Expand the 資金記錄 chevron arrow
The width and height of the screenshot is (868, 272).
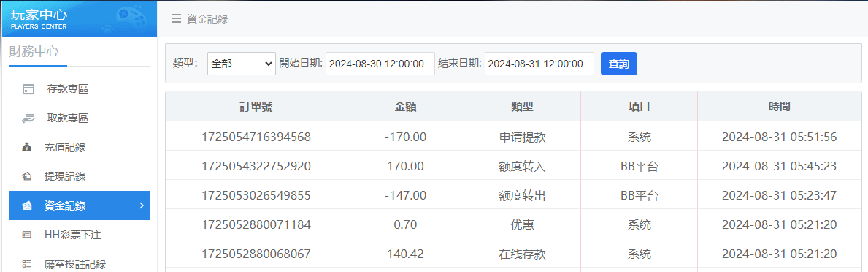pos(142,205)
